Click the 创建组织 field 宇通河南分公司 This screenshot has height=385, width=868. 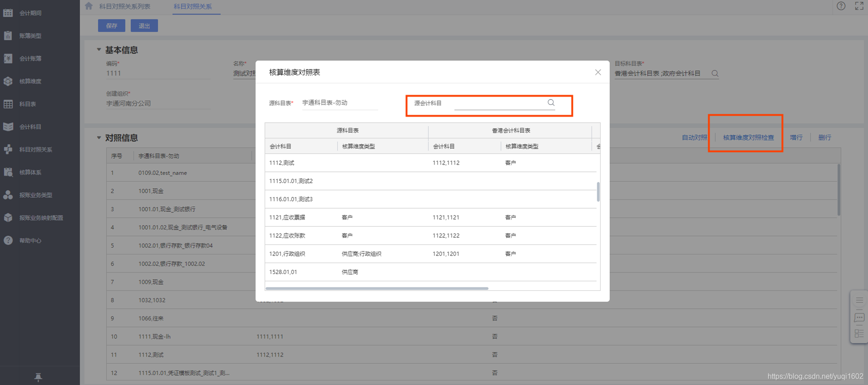click(x=158, y=103)
